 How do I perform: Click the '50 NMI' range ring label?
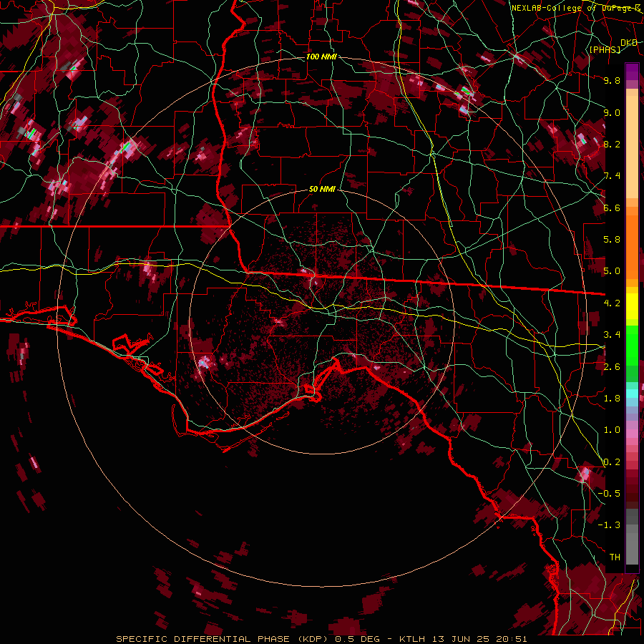click(x=322, y=190)
